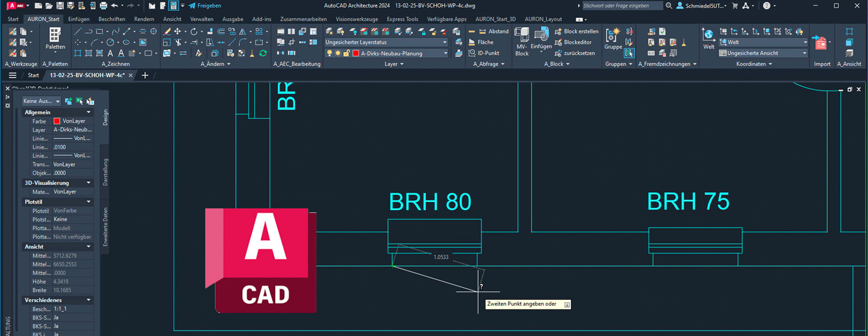Open the Autodesk App Store cart icon

tap(735, 6)
